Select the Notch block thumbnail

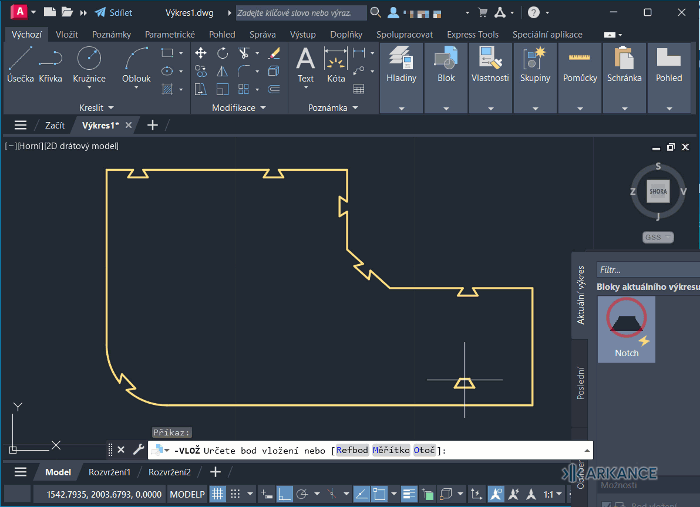pyautogui.click(x=626, y=329)
